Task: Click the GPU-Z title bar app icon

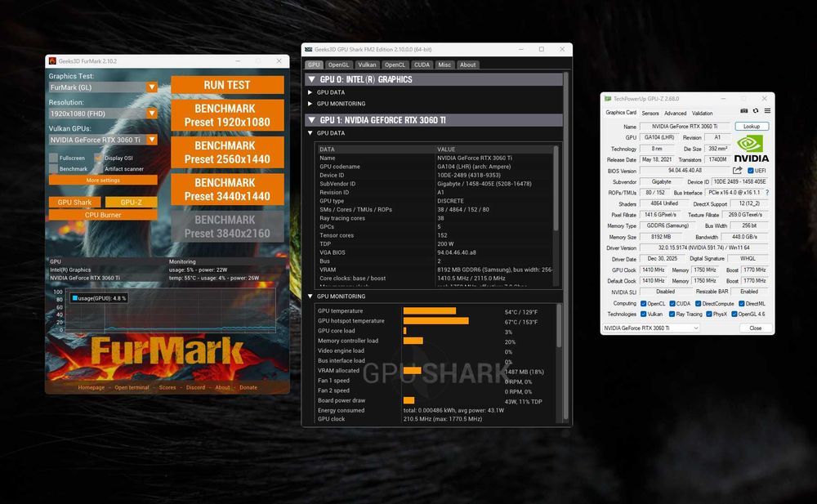Action: pos(608,99)
